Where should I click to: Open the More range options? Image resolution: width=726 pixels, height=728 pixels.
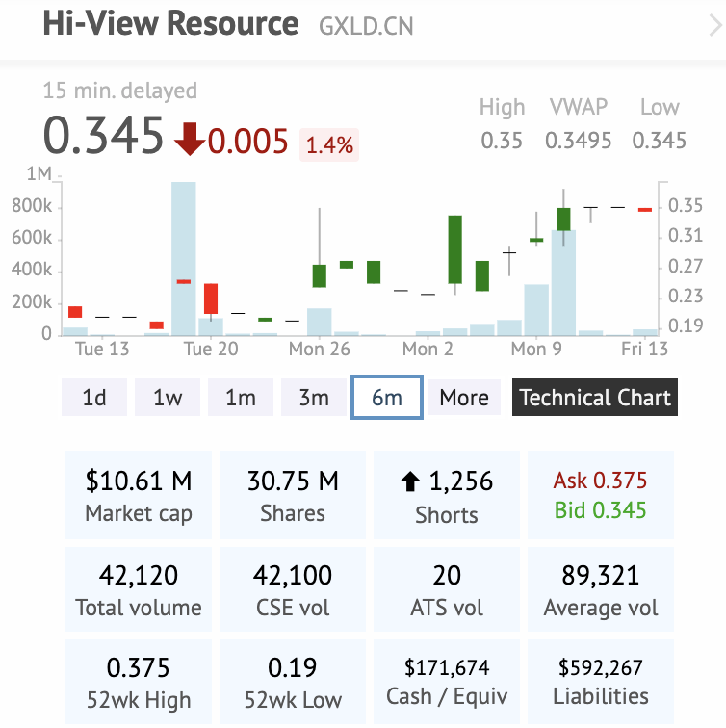tap(464, 398)
